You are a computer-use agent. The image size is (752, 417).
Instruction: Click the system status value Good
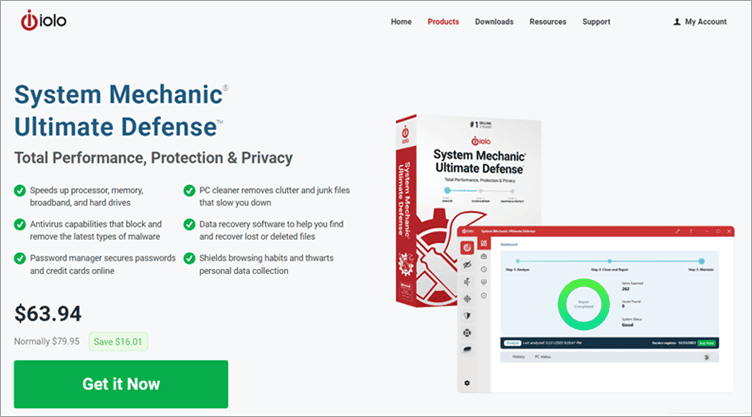pyautogui.click(x=627, y=325)
